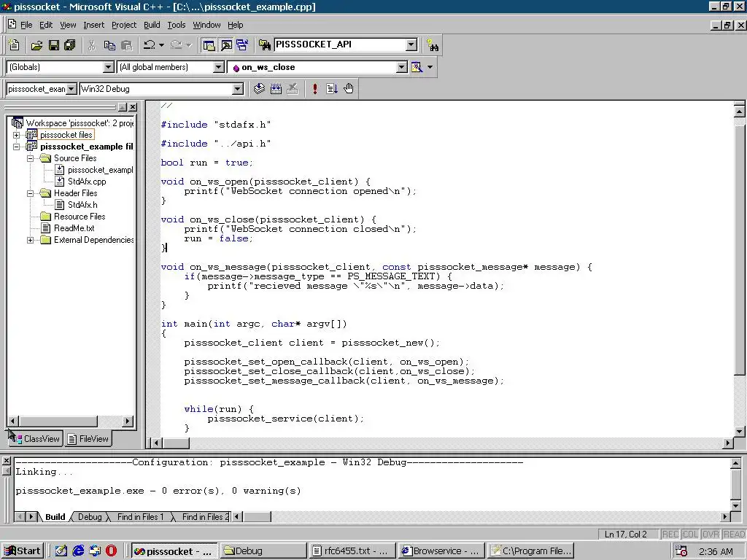Click the Save All icon
The width and height of the screenshot is (747, 560).
[x=70, y=45]
